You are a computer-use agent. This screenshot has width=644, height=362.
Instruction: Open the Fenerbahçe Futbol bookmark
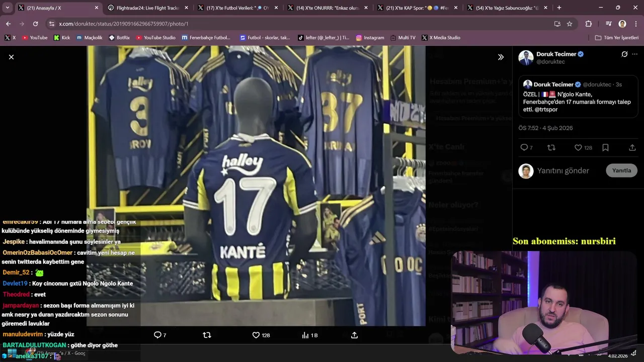pos(206,38)
